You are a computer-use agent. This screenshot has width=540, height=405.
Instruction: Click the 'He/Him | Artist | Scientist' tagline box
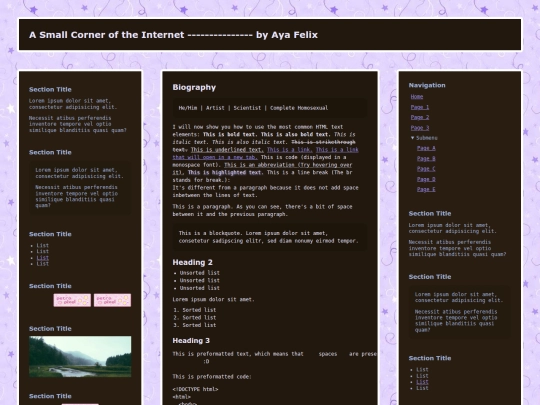coord(270,108)
